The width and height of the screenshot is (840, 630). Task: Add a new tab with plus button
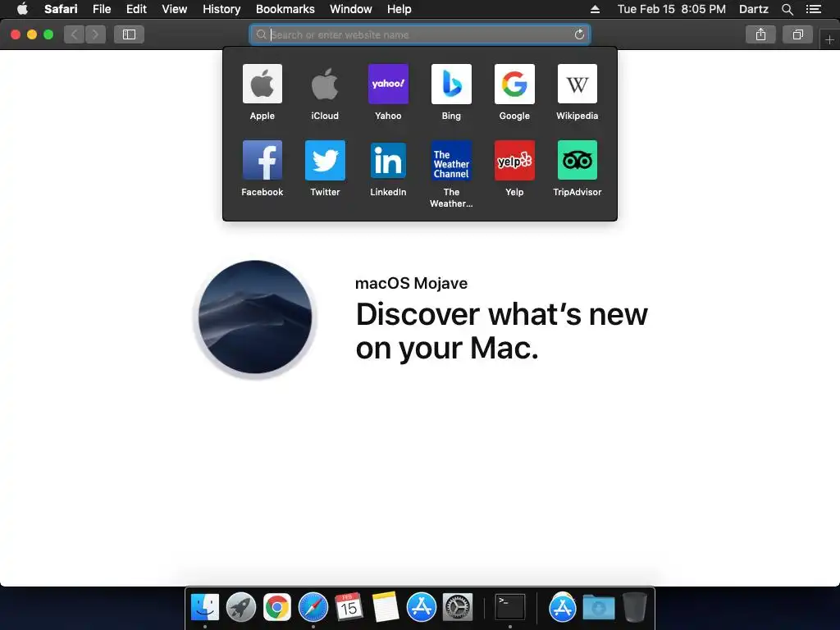pos(829,39)
